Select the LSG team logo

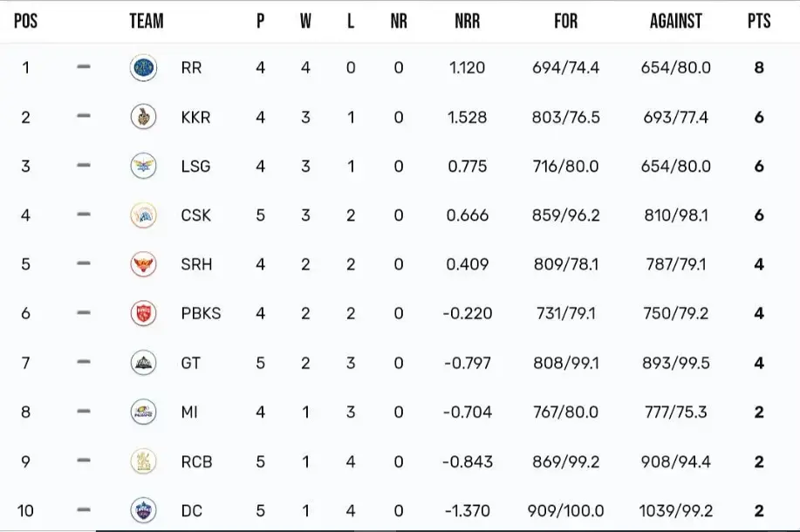(143, 166)
